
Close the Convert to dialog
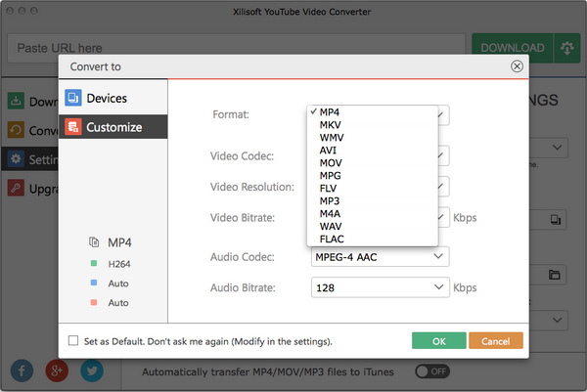[x=516, y=66]
